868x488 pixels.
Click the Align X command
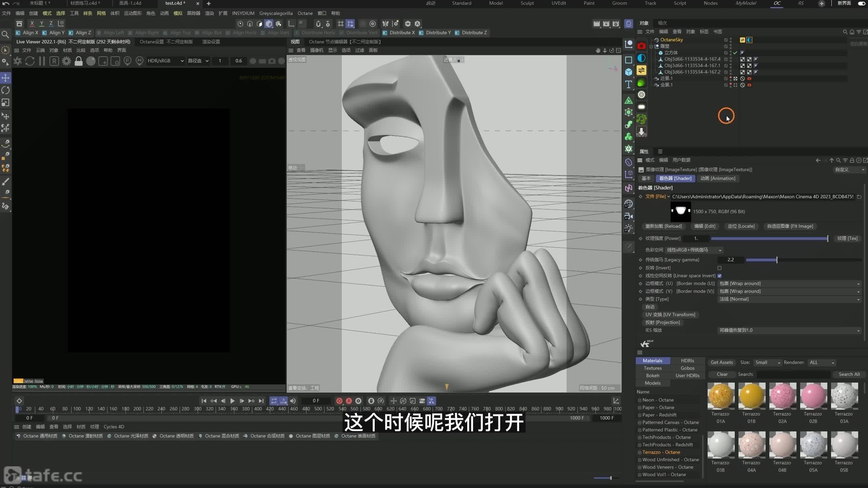click(x=27, y=33)
